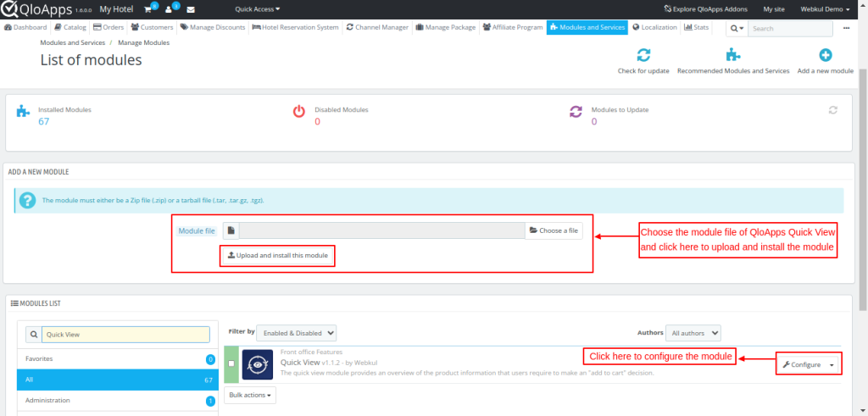Screen dimensions: 868x416
Task: Click Configure for Quick View module
Action: pos(802,364)
